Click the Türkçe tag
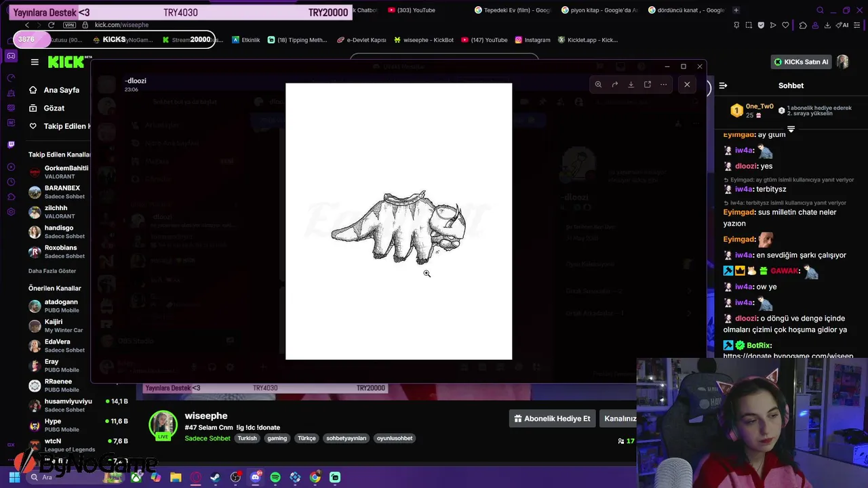 [307, 439]
